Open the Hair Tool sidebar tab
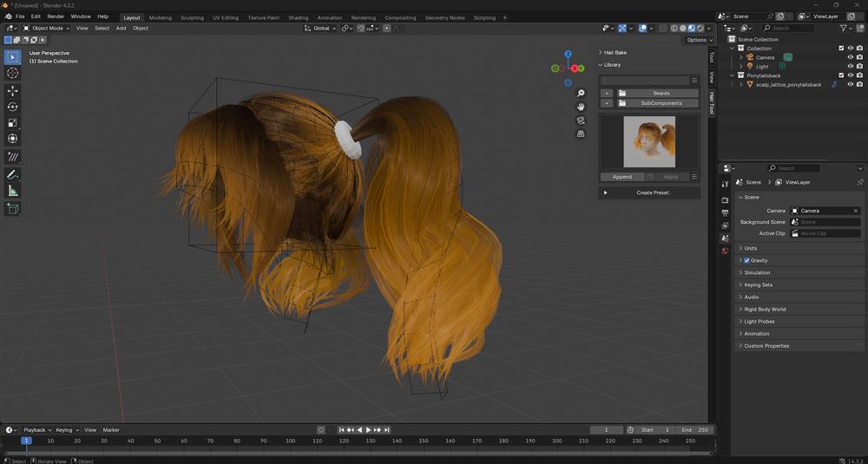This screenshot has width=868, height=464. pos(712,102)
